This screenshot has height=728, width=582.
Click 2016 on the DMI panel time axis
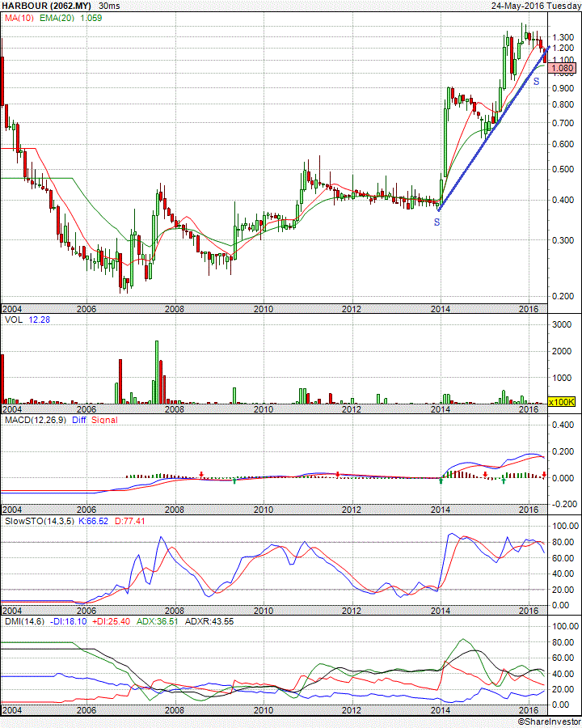pyautogui.click(x=529, y=710)
